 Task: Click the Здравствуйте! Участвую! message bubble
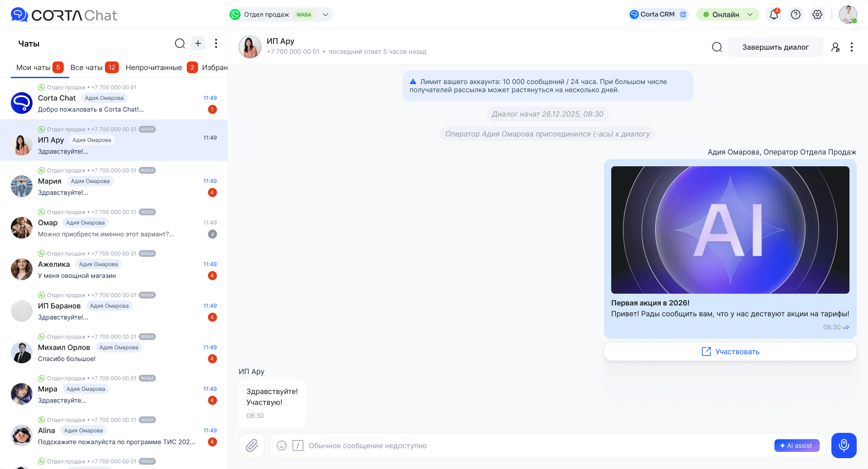(272, 403)
